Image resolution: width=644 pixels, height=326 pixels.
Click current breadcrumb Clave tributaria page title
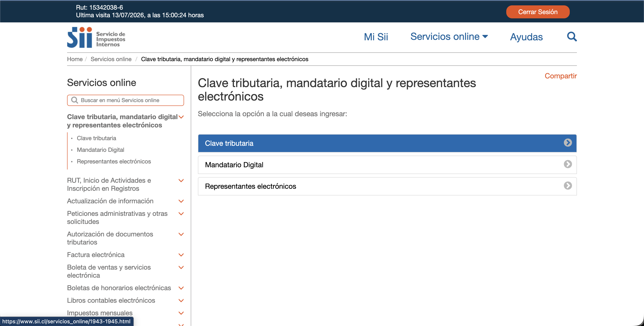[x=225, y=59]
